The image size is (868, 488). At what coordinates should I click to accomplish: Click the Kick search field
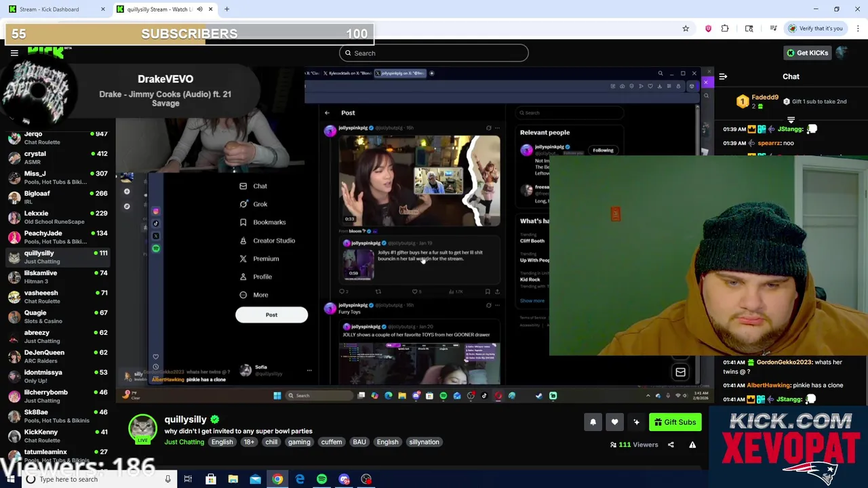pyautogui.click(x=434, y=53)
